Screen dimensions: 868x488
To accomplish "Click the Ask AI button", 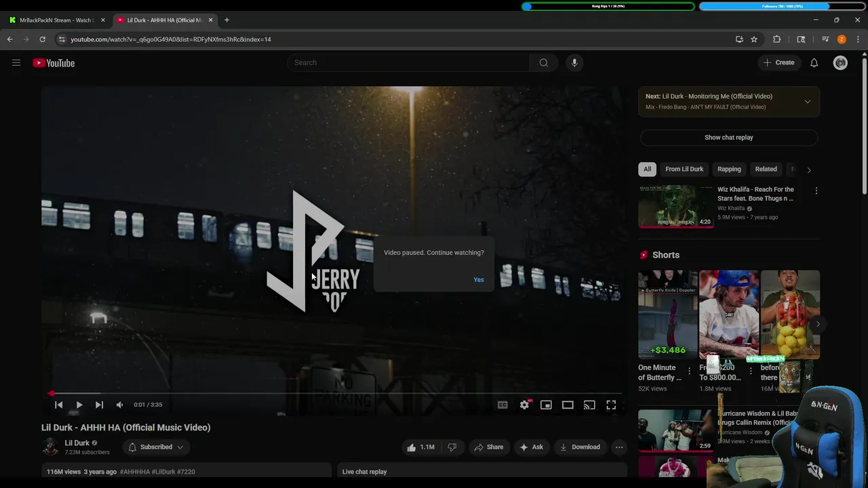I will (x=531, y=447).
